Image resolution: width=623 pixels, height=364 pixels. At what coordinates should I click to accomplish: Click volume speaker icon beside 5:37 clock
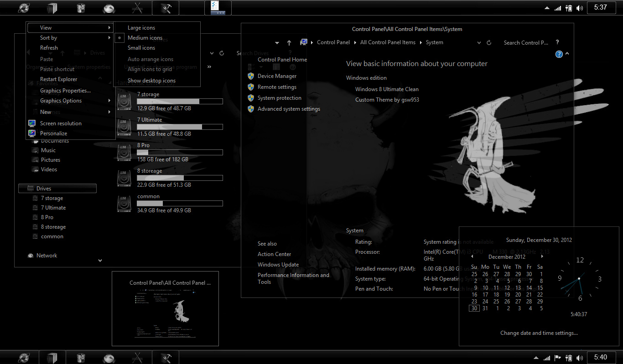(580, 8)
